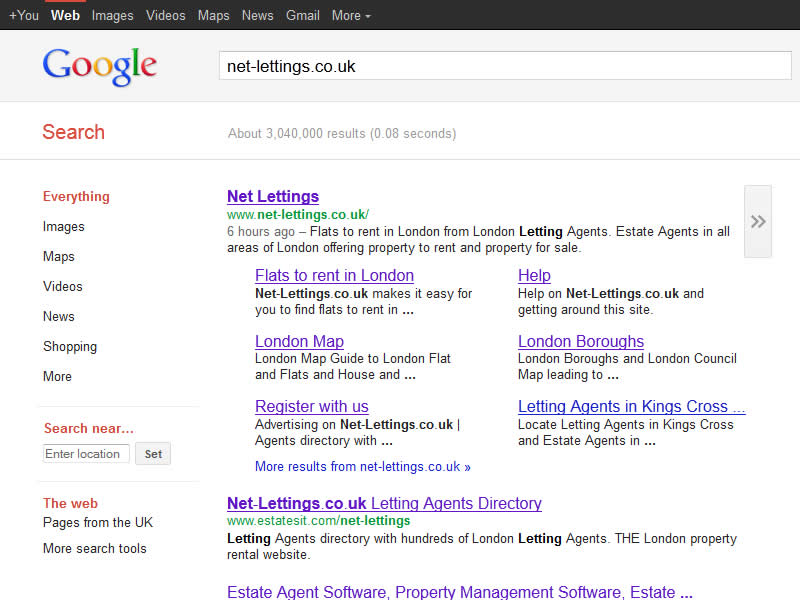Viewport: 800px width, 600px height.
Task: Click the About 3,040,000 results text
Action: 342,134
